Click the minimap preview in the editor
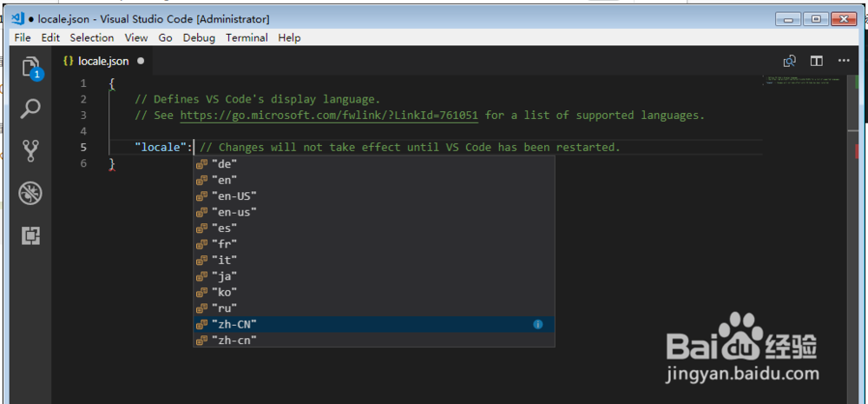Screen dimensions: 868x404 click(x=803, y=82)
